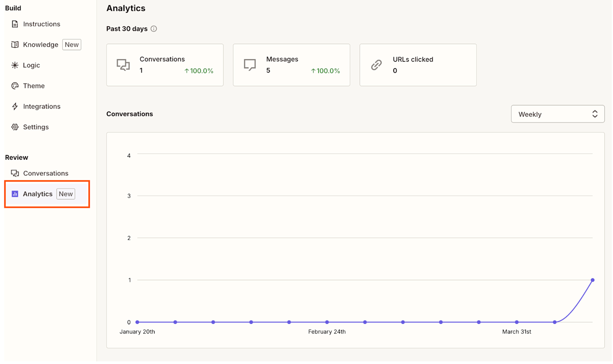Click the chart's last data point at value 1
The height and width of the screenshot is (364, 613).
(x=592, y=280)
